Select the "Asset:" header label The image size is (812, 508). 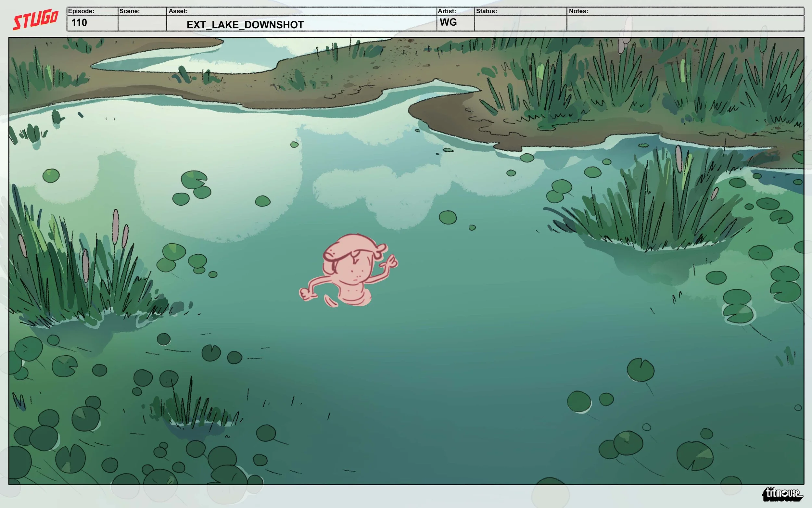[178, 11]
